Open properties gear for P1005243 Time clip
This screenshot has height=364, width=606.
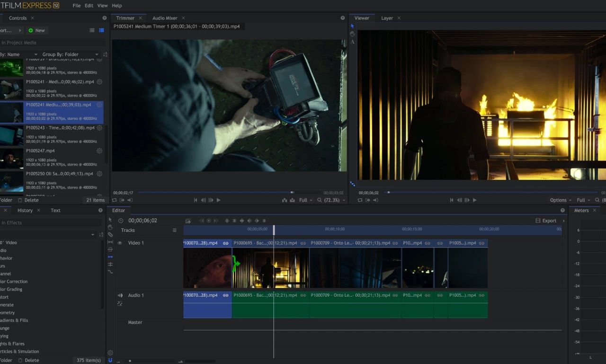99,128
